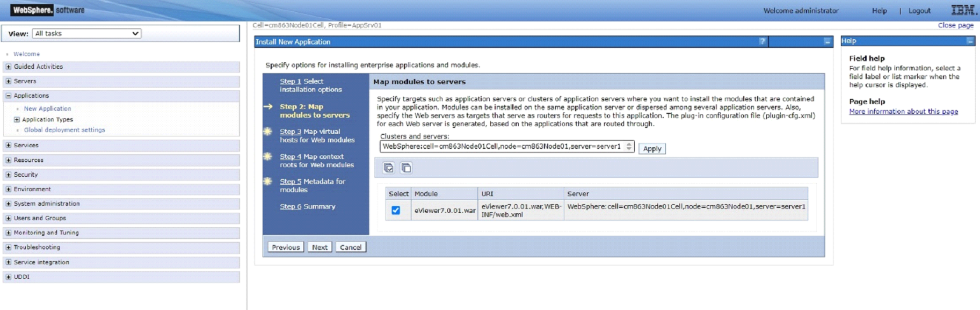This screenshot has height=310, width=980.
Task: Click the Cell=cm863Node01Cell, Profile=AppSrv01 text
Action: coord(317,25)
